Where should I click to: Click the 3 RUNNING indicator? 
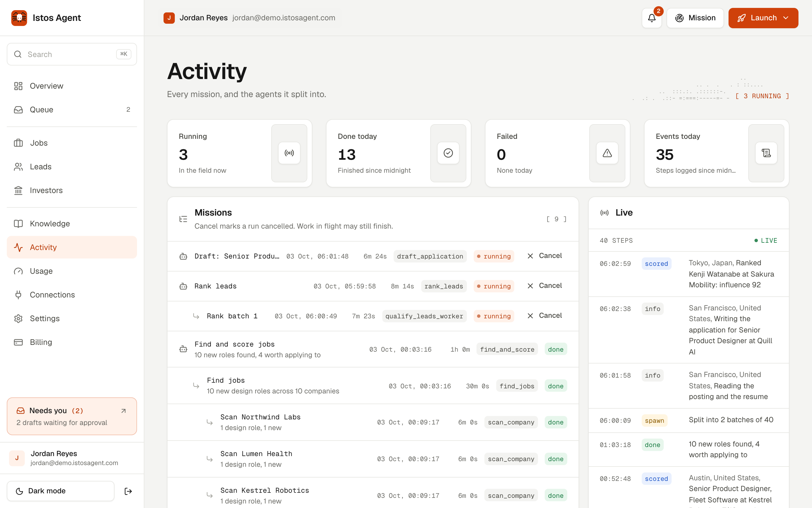coord(762,96)
